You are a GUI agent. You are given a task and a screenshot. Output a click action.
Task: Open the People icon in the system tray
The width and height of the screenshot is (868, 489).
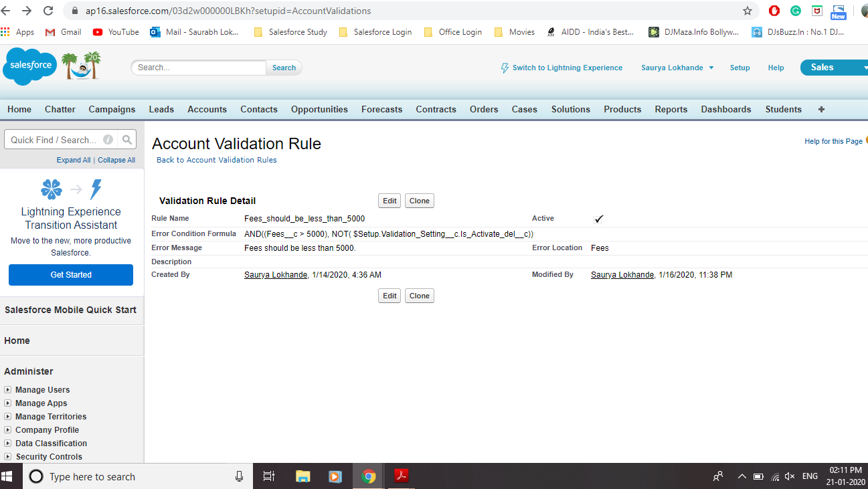coord(718,476)
